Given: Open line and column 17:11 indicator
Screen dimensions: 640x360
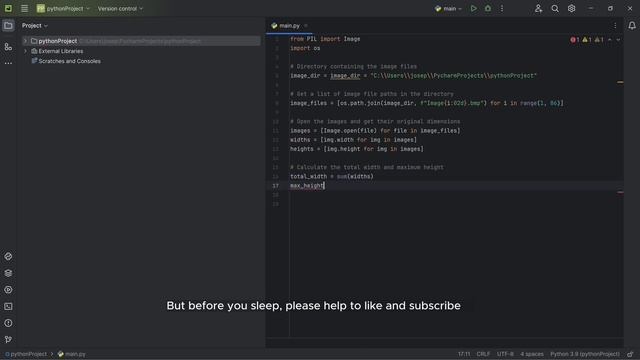Looking at the screenshot, I should pyautogui.click(x=464, y=354).
